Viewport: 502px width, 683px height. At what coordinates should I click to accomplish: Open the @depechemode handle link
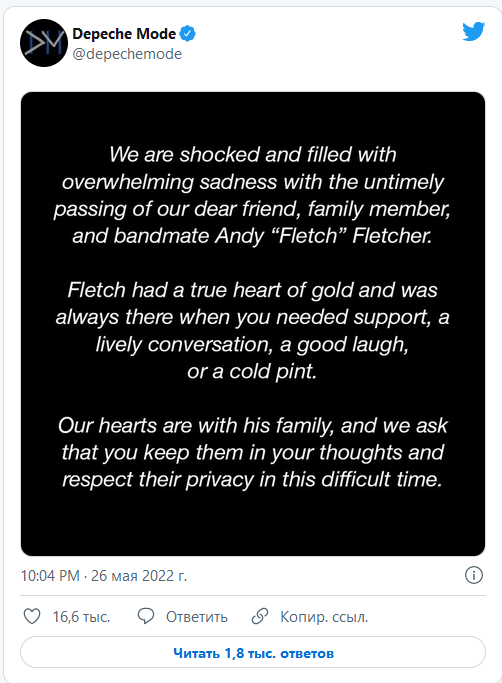(127, 54)
